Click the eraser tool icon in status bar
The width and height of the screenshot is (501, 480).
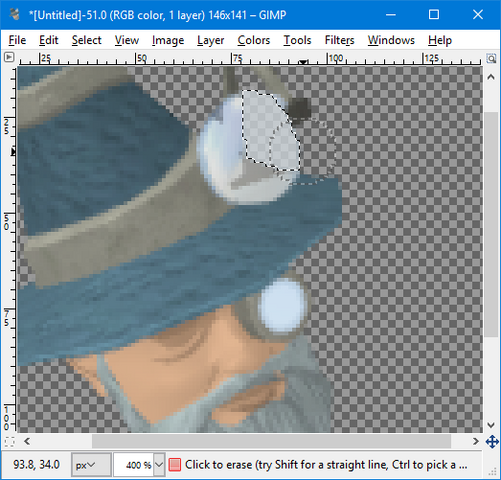175,465
